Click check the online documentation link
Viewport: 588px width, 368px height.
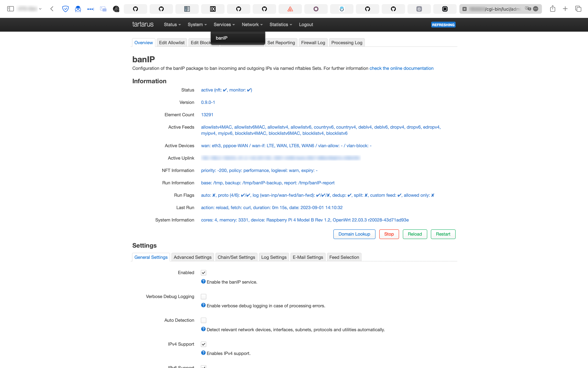point(401,68)
